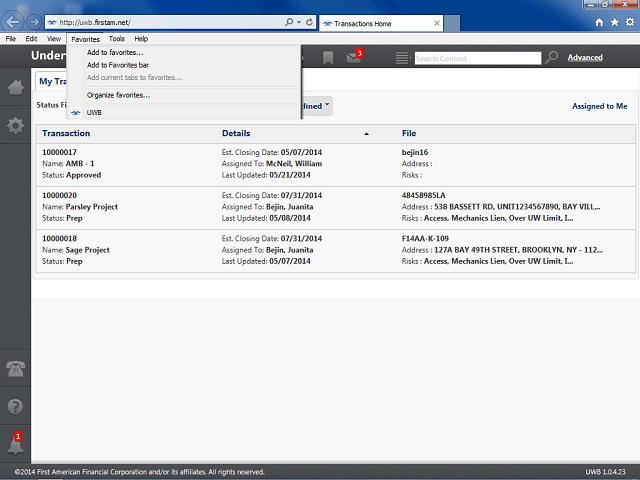Viewport: 640px width, 480px height.
Task: Click the Assigned to Me link
Action: [x=599, y=106]
